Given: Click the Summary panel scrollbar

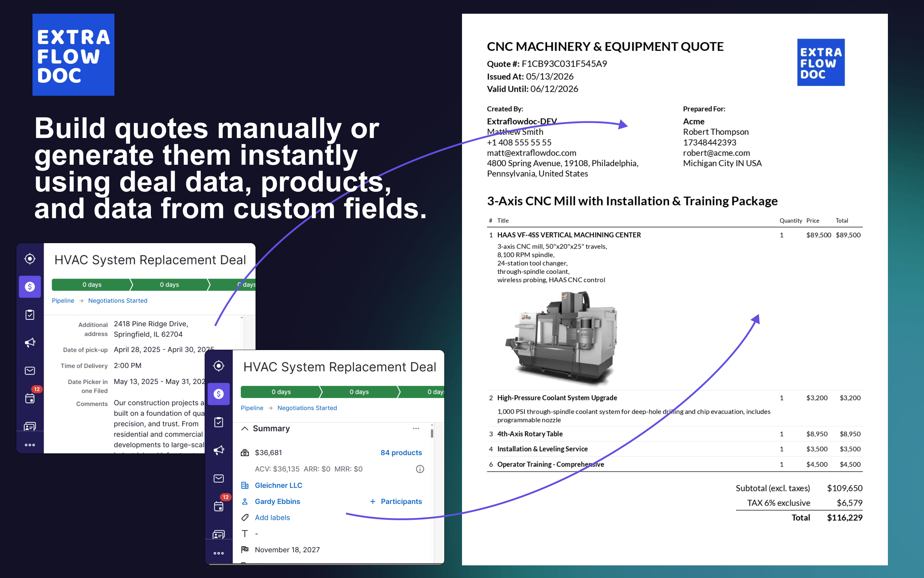Looking at the screenshot, I should (x=432, y=433).
